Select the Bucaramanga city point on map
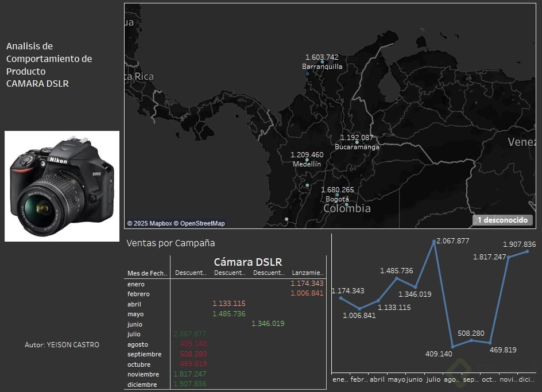Screen dimensions: 542x392 [x=357, y=142]
